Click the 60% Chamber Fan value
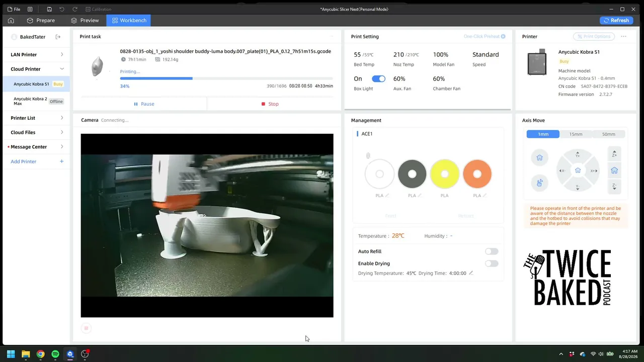Screen dimensions: 644x362 click(439, 78)
